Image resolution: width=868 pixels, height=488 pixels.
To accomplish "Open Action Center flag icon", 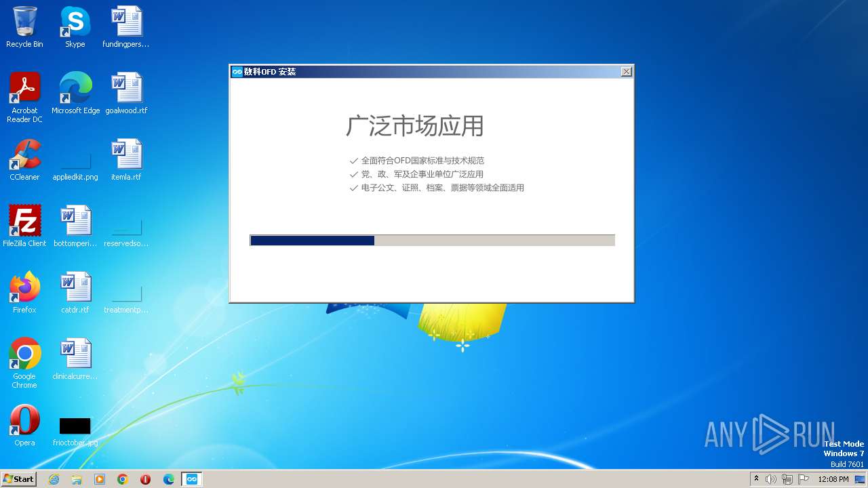I will click(804, 479).
